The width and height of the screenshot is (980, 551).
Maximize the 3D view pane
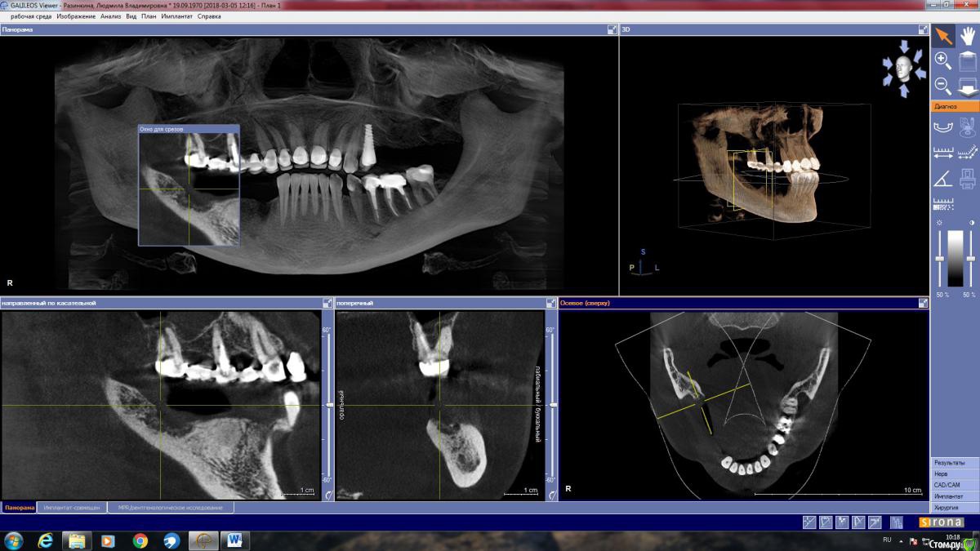coord(923,29)
